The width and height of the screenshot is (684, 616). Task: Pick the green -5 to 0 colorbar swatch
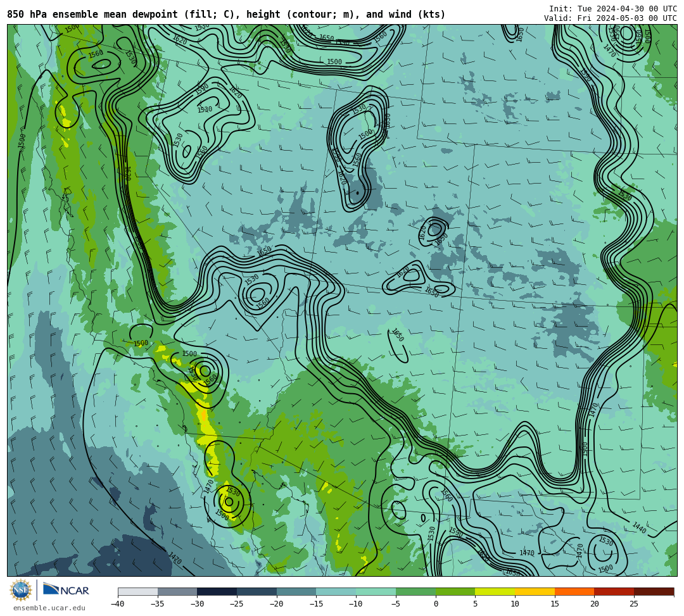click(x=415, y=591)
